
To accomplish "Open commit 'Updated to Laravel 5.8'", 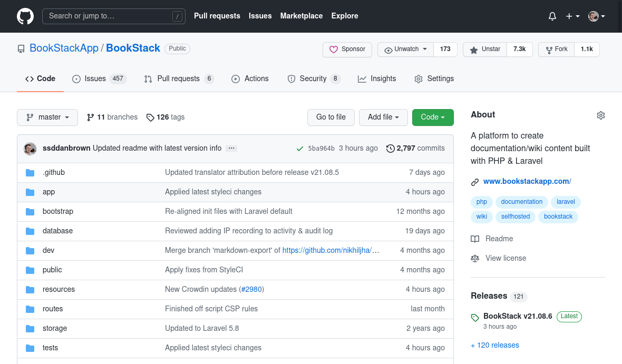I will [202, 328].
